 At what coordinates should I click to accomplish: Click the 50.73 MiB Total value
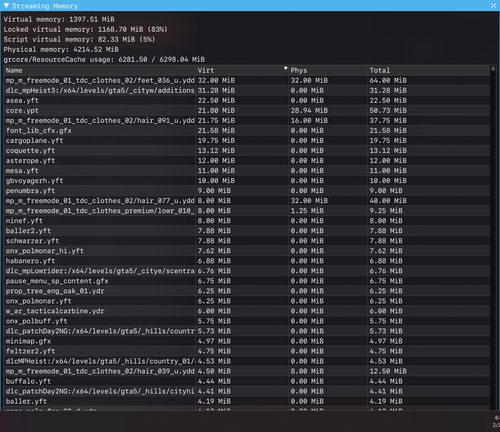[x=388, y=110]
